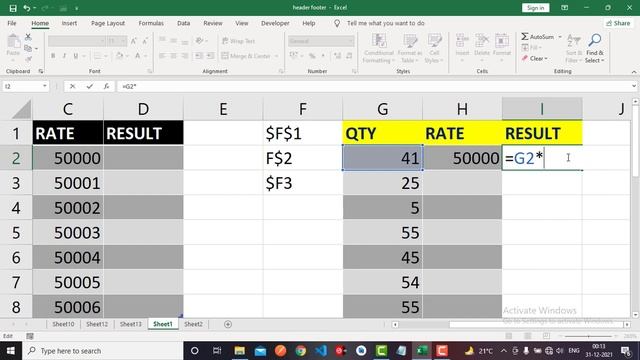Collapse the ribbon with the caret
Screen dimensions: 640x360
point(634,72)
